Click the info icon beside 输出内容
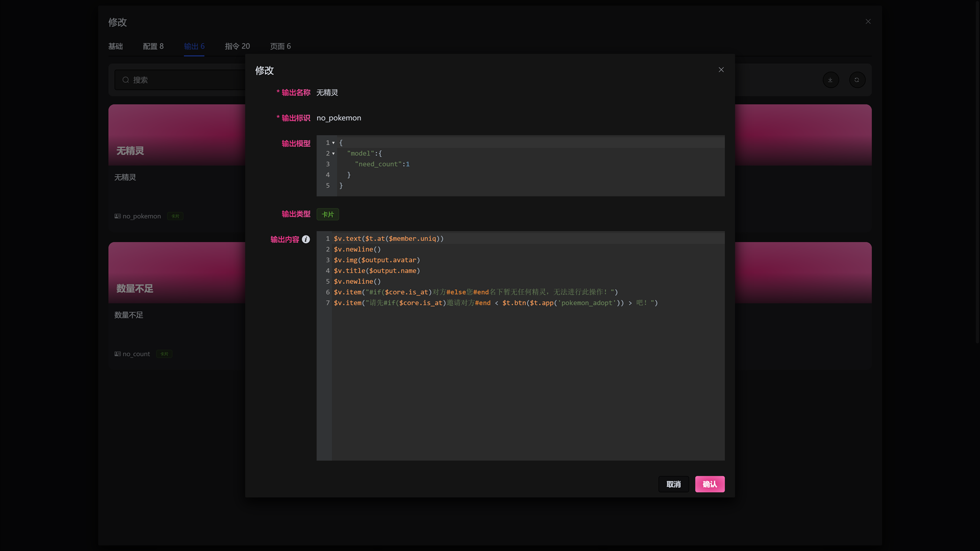Viewport: 980px width, 551px height. point(306,239)
